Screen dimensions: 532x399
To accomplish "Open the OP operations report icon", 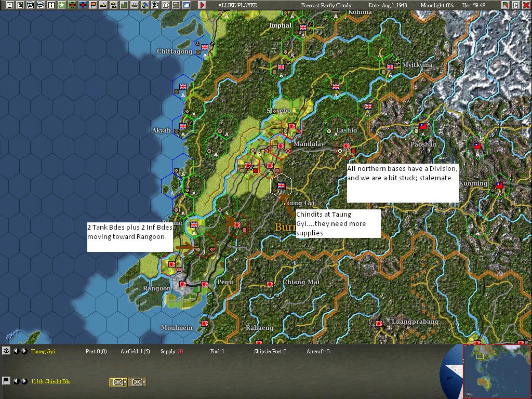I will (x=166, y=5).
